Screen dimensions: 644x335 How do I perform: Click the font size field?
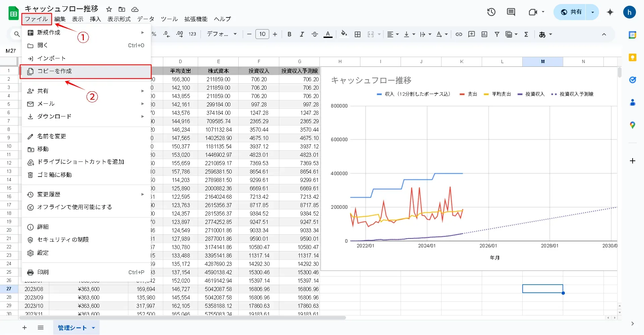tap(262, 34)
